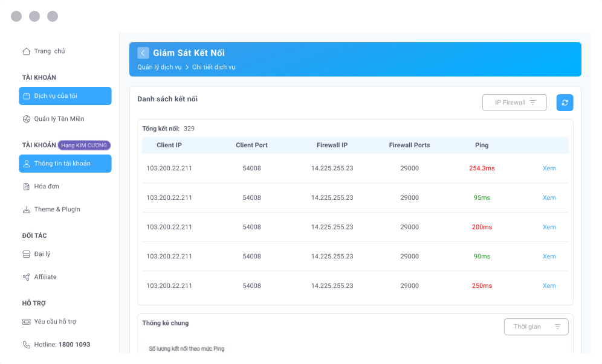Click Quản lý dịch vụ breadcrumb link

point(159,67)
